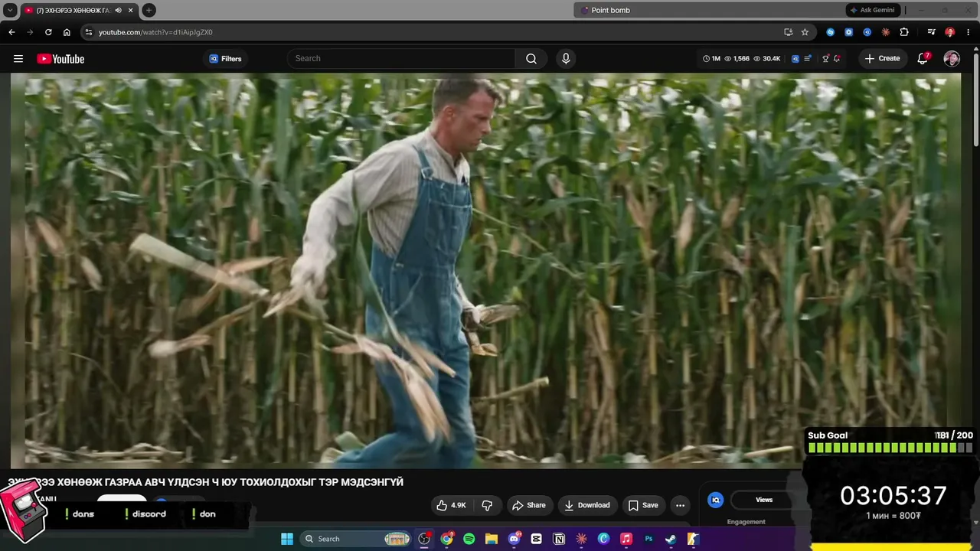Like the video with thumbs up
Viewport: 980px width, 551px height.
click(x=451, y=505)
